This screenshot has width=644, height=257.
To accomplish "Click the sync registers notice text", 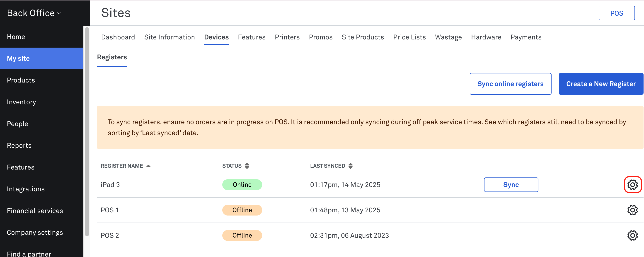I will (367, 127).
